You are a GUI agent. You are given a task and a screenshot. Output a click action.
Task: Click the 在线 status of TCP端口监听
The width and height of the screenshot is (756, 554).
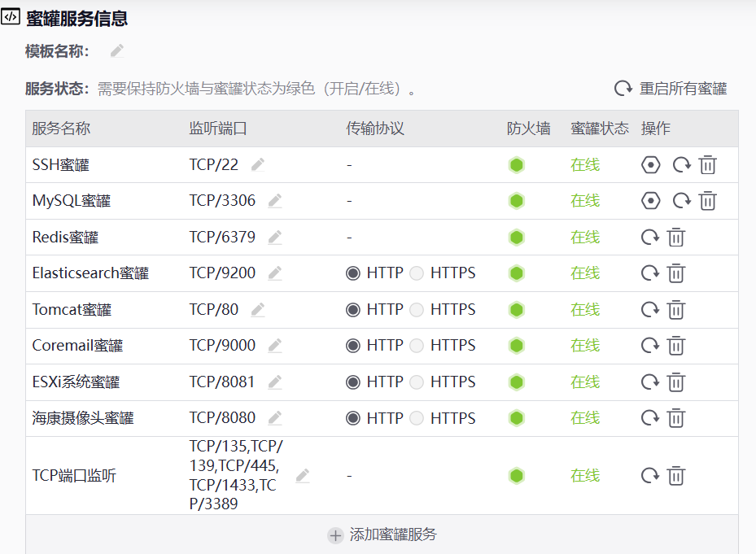tap(585, 476)
